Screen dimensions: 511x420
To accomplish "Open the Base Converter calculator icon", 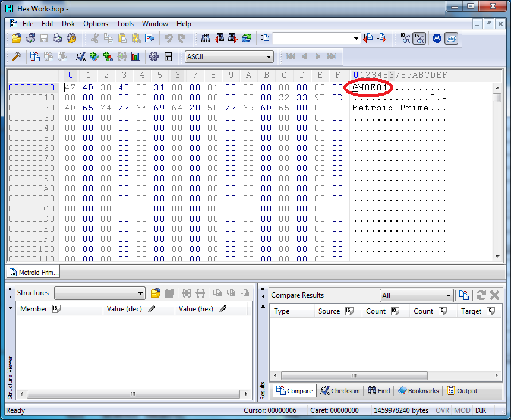I will click(x=168, y=56).
